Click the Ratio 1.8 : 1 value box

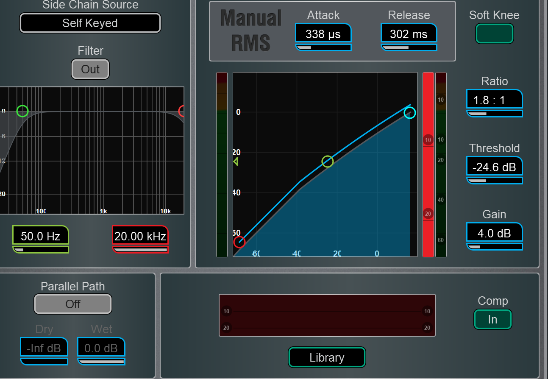[x=494, y=100]
